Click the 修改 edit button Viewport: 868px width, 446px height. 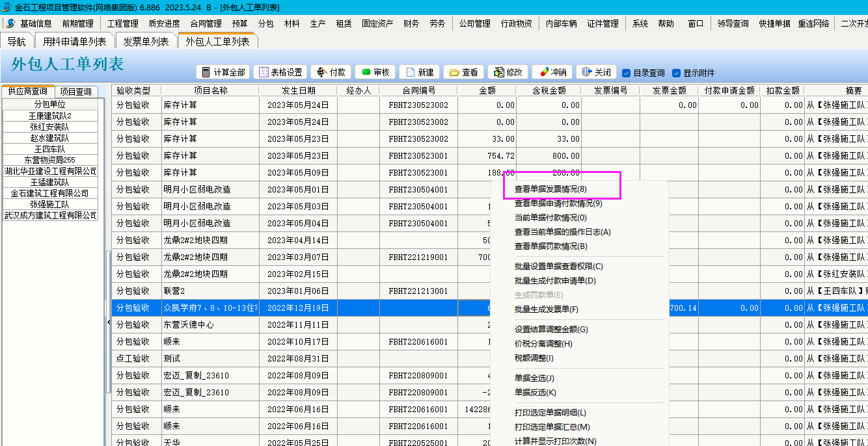tap(508, 72)
